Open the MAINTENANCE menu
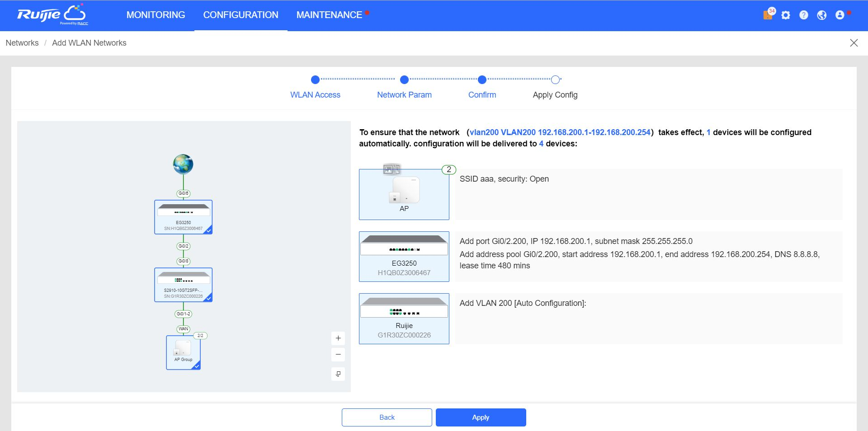868x431 pixels. pos(329,15)
